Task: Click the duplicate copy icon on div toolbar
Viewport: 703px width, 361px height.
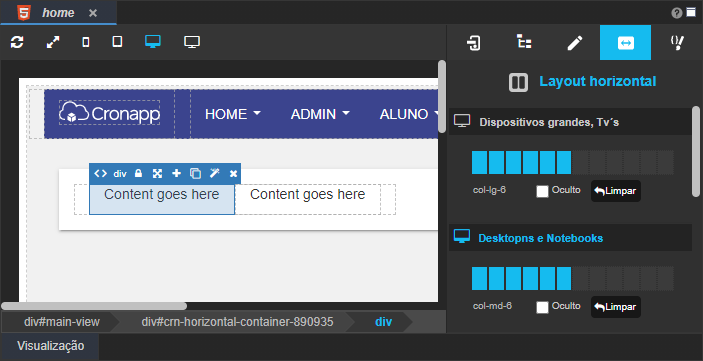Action: pos(195,174)
